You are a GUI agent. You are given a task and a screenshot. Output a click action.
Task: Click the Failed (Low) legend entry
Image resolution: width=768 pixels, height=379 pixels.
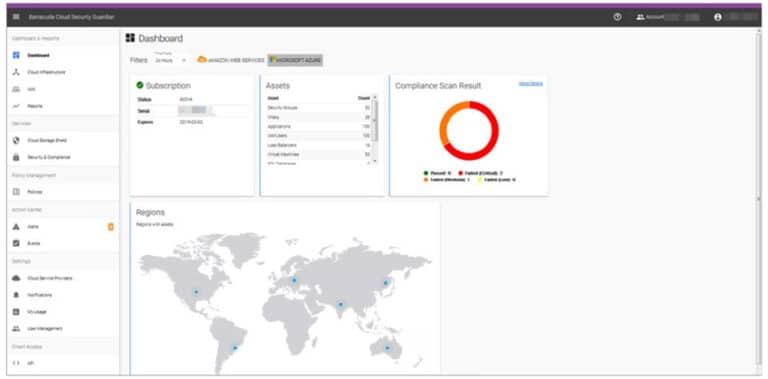[x=497, y=180]
